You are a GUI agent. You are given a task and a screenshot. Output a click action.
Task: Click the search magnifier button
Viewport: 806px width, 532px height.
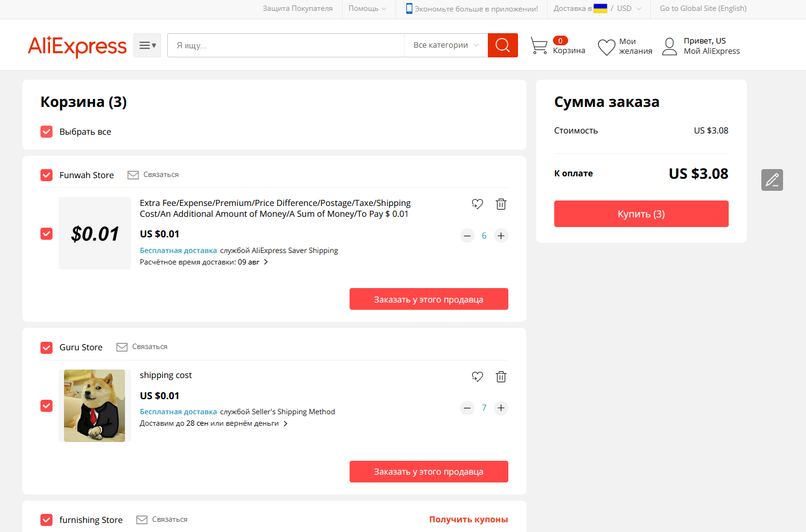click(503, 45)
